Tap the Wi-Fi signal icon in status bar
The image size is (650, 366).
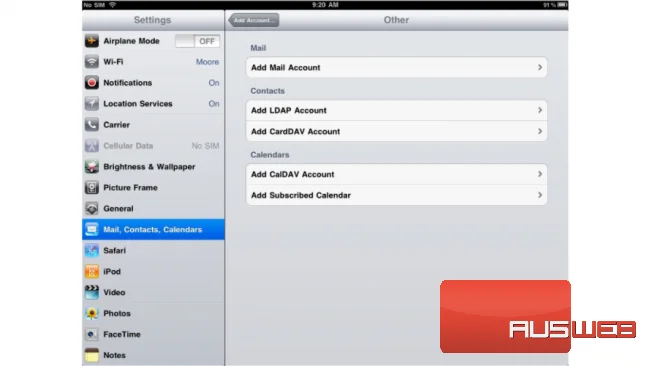click(112, 5)
